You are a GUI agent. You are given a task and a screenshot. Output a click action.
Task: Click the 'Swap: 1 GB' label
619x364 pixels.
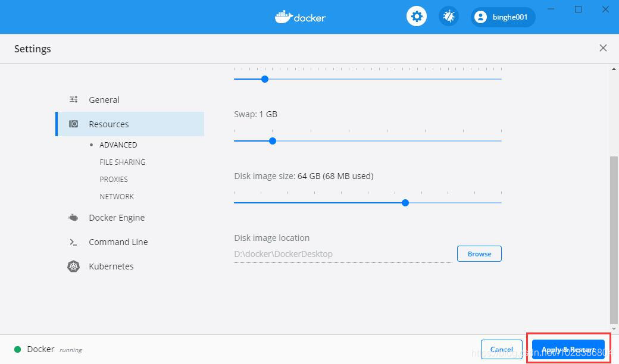pos(255,114)
